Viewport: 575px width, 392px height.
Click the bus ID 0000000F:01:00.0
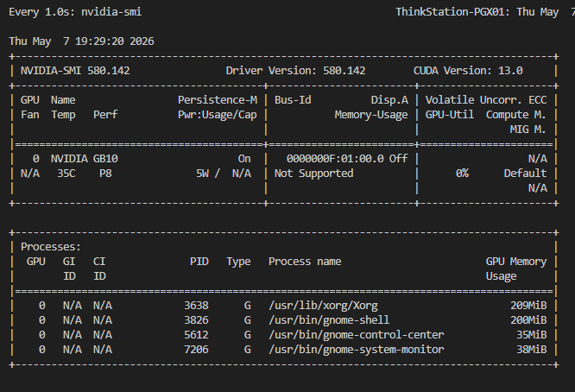pos(335,158)
